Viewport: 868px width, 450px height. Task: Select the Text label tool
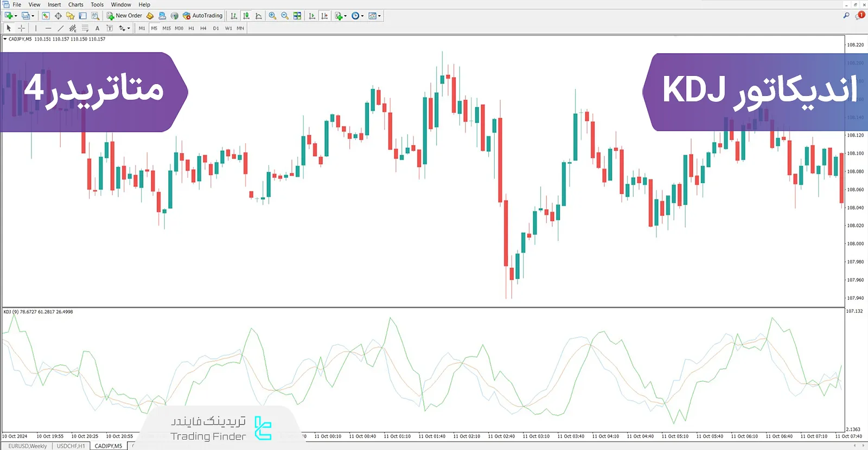tap(97, 28)
